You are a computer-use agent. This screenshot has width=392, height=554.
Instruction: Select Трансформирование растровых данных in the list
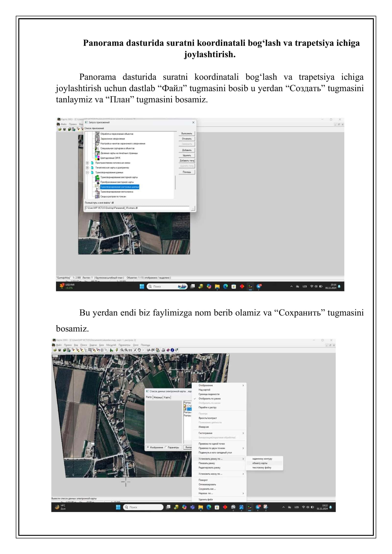(x=120, y=187)
